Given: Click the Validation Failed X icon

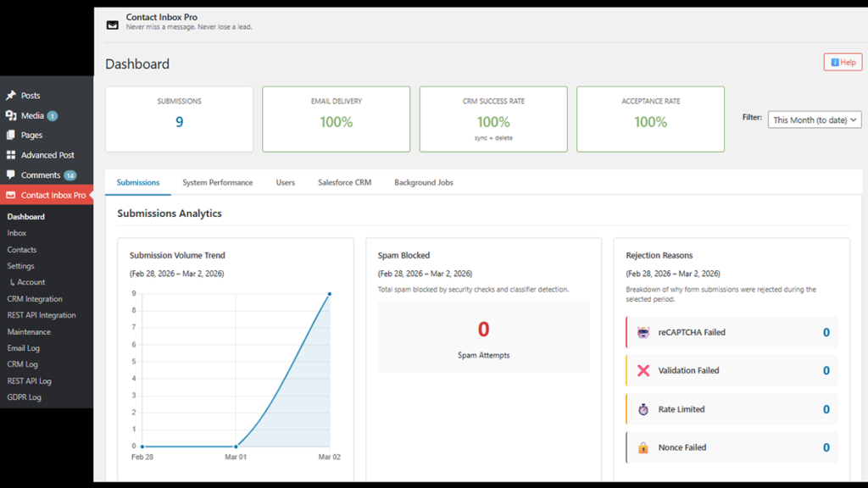Looking at the screenshot, I should [643, 370].
